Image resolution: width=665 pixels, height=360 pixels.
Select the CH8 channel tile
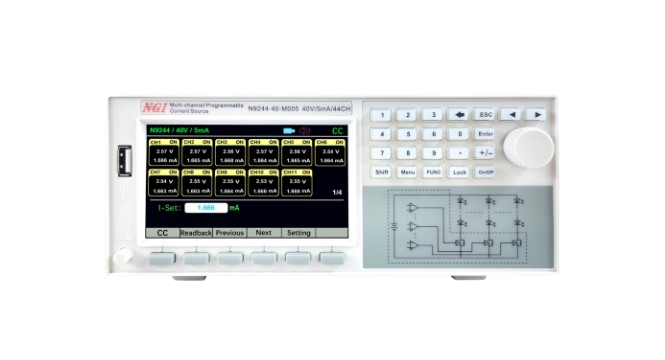197,183
